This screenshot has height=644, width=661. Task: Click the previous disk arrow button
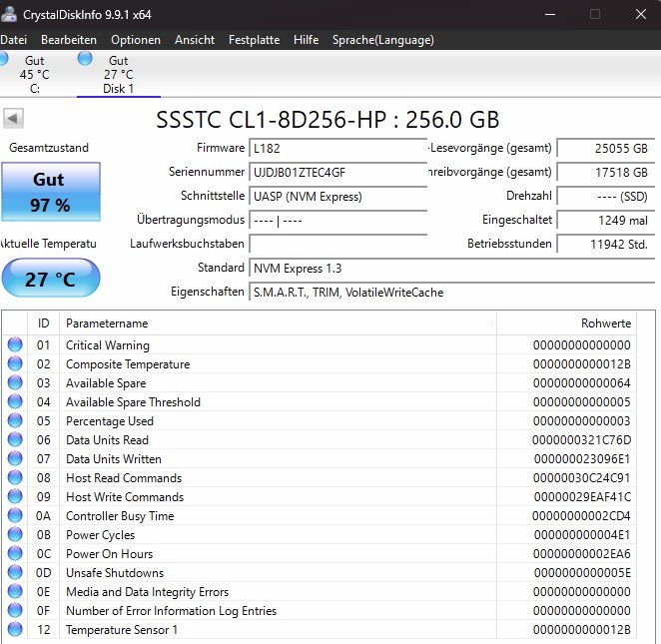click(x=13, y=119)
